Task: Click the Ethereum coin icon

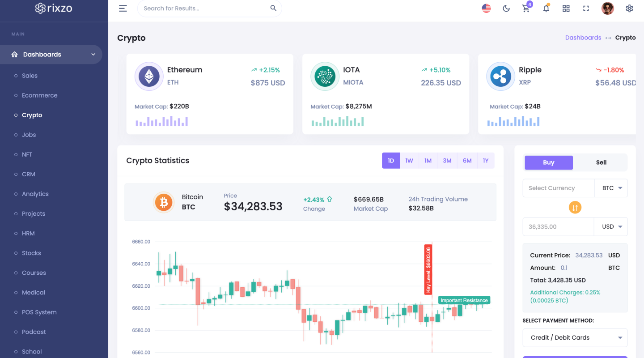Action: pyautogui.click(x=148, y=77)
